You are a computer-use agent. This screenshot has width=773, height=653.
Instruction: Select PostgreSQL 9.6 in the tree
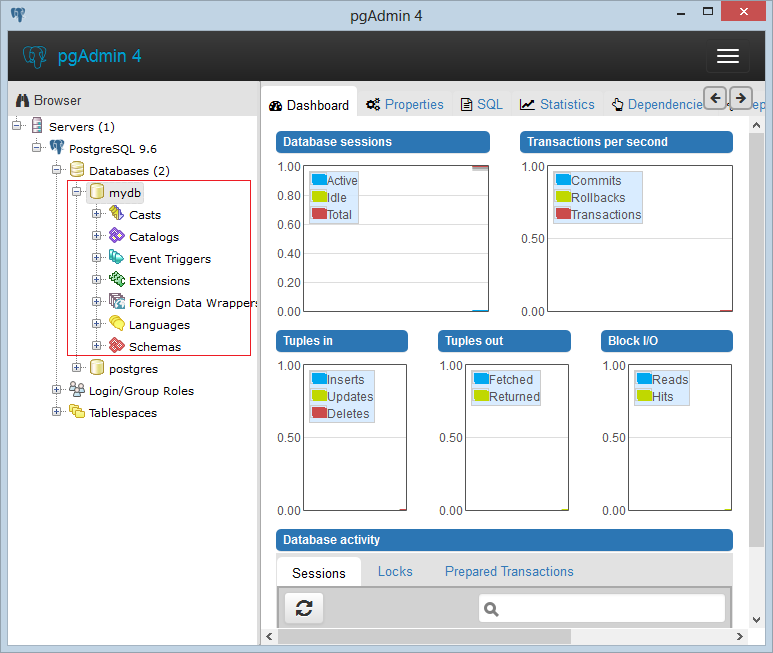coord(113,148)
